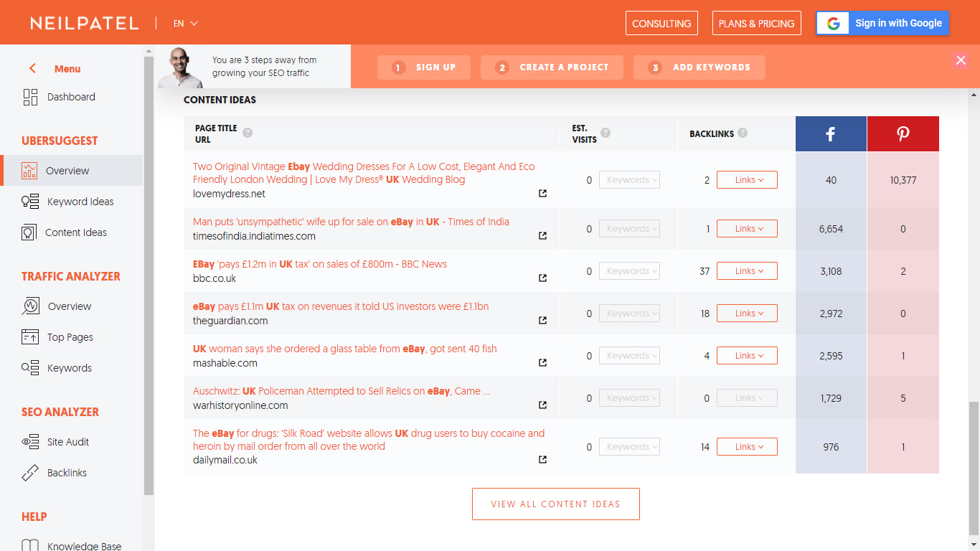Click the Content Ideas sidebar icon

tap(29, 232)
